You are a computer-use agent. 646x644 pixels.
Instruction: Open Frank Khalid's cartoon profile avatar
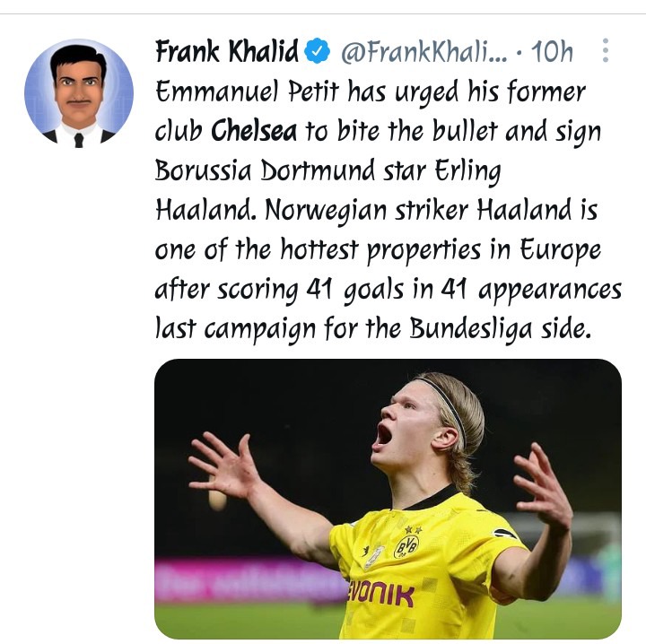[78, 92]
